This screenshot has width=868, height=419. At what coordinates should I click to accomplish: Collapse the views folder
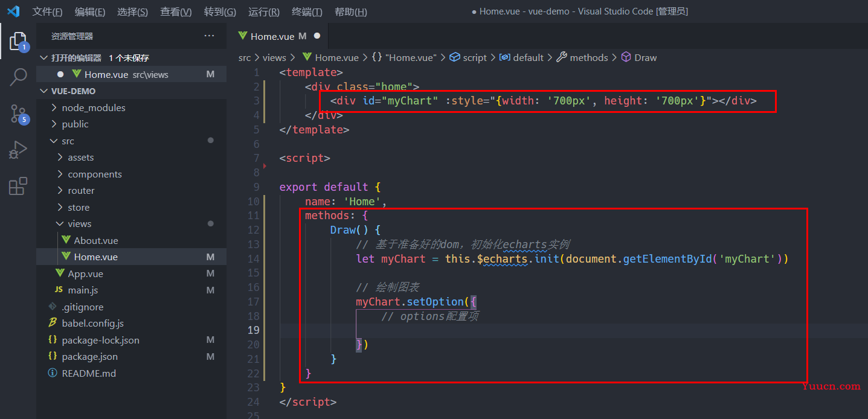[60, 223]
